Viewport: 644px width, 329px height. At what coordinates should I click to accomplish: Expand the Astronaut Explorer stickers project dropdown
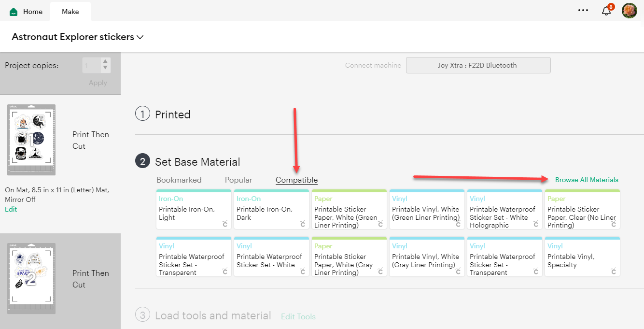pos(140,37)
